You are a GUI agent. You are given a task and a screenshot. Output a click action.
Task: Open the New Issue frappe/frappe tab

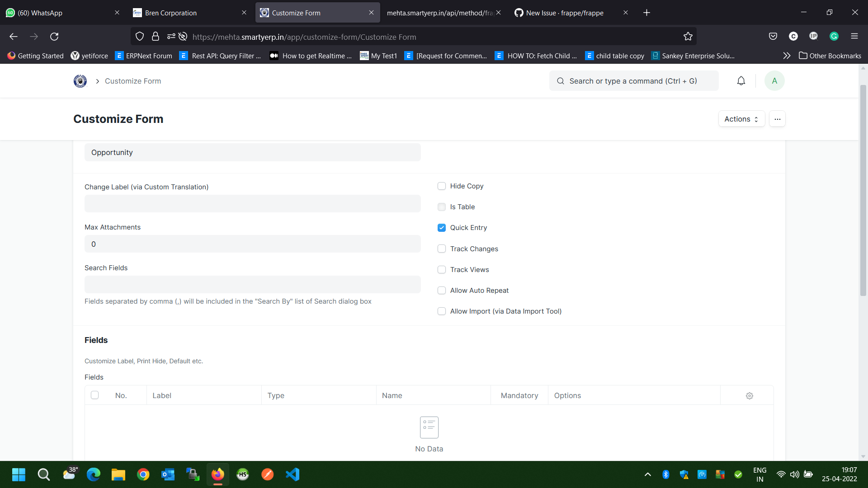point(564,13)
